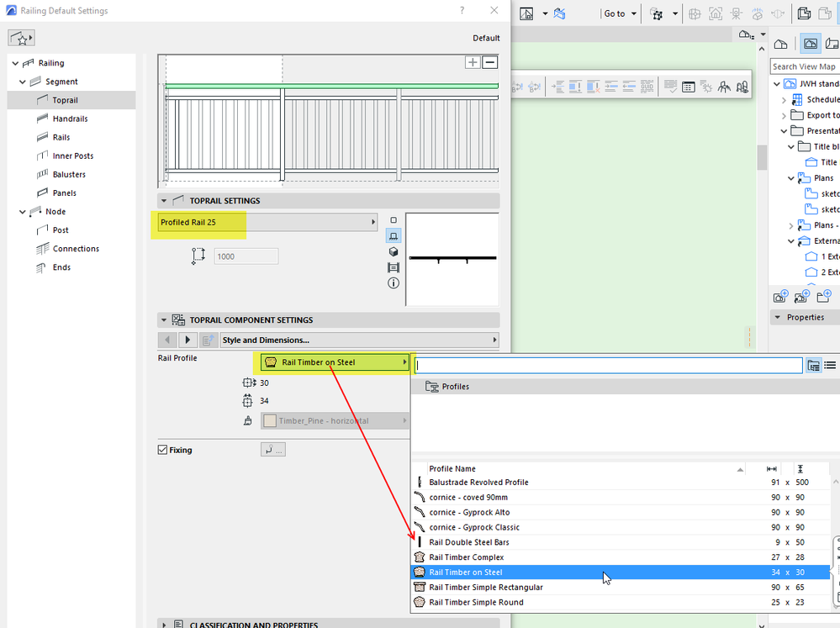Screen dimensions: 840x628
Task: Click the clone folder icon in Navigator bottom
Action: pos(802,296)
